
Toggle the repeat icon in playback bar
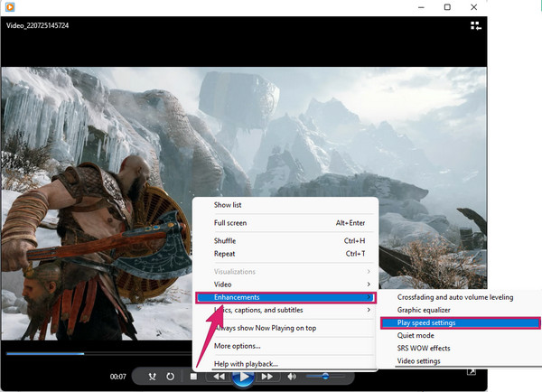171,377
